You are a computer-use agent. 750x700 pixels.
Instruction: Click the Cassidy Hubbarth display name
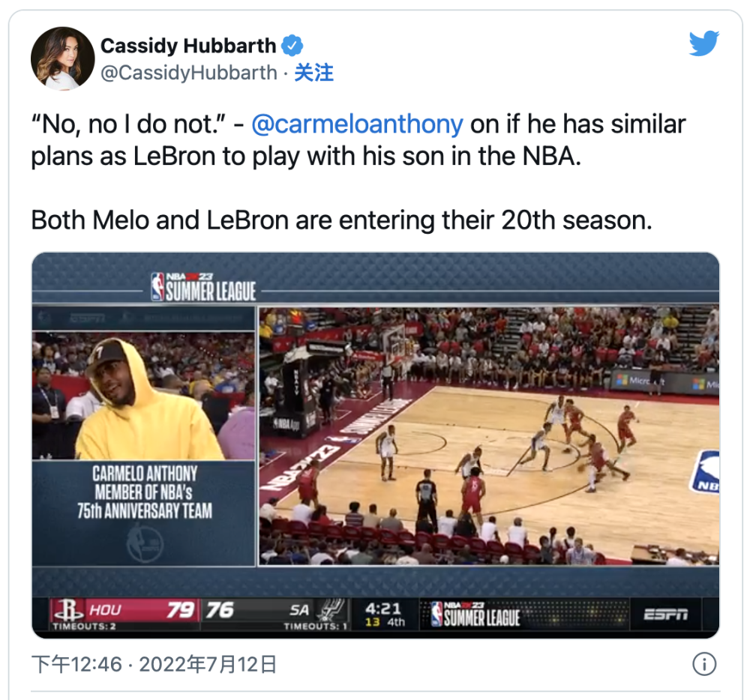coord(188,46)
